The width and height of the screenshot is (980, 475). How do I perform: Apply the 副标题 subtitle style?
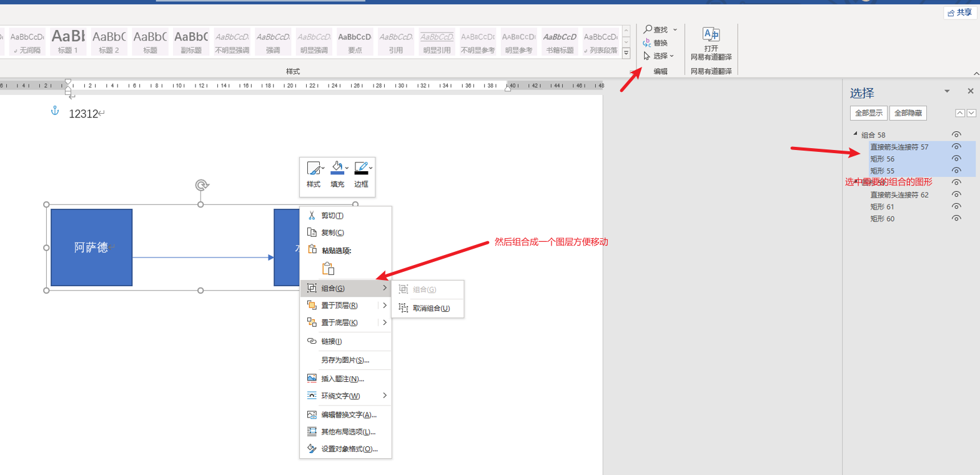point(191,41)
